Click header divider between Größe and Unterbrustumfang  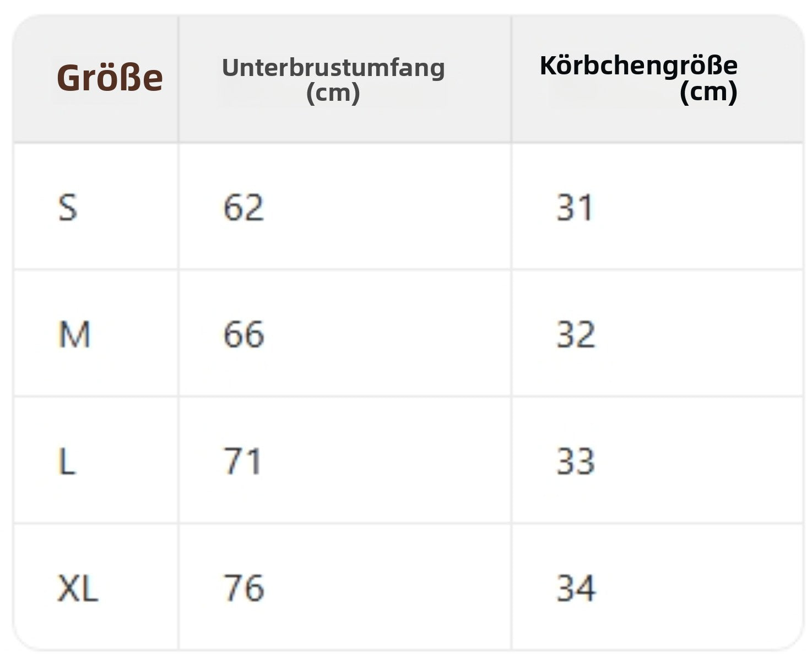pos(178,79)
